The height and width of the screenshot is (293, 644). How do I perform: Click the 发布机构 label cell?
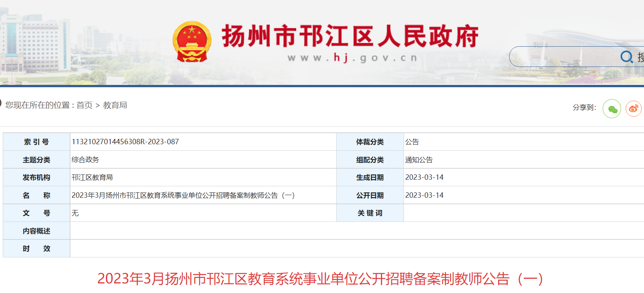pos(36,177)
